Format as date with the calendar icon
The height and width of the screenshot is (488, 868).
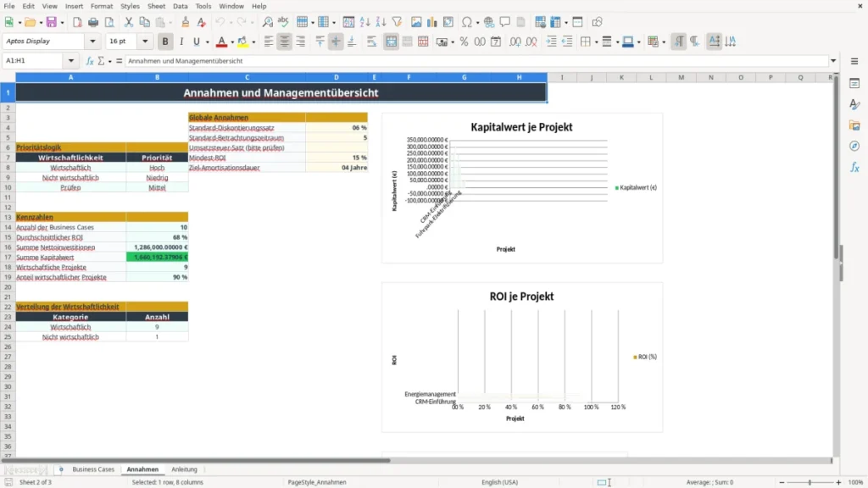pyautogui.click(x=496, y=42)
